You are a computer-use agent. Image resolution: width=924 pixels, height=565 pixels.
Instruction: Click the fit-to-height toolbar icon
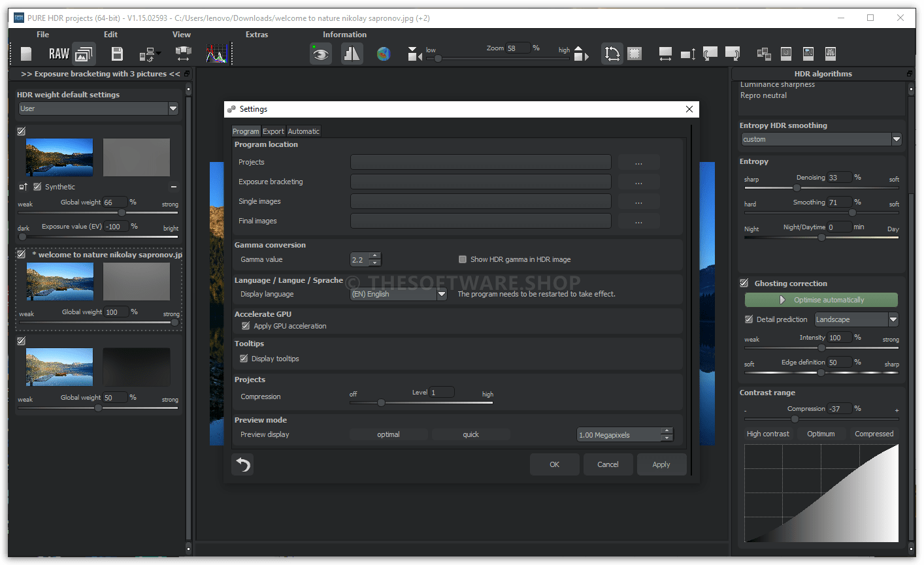688,54
